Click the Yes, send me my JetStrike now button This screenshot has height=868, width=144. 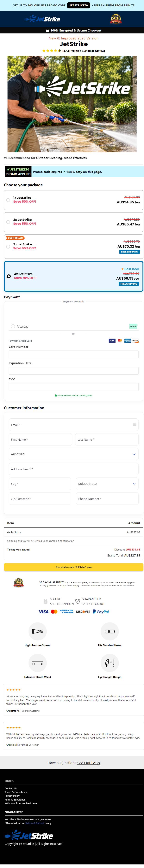point(74,567)
